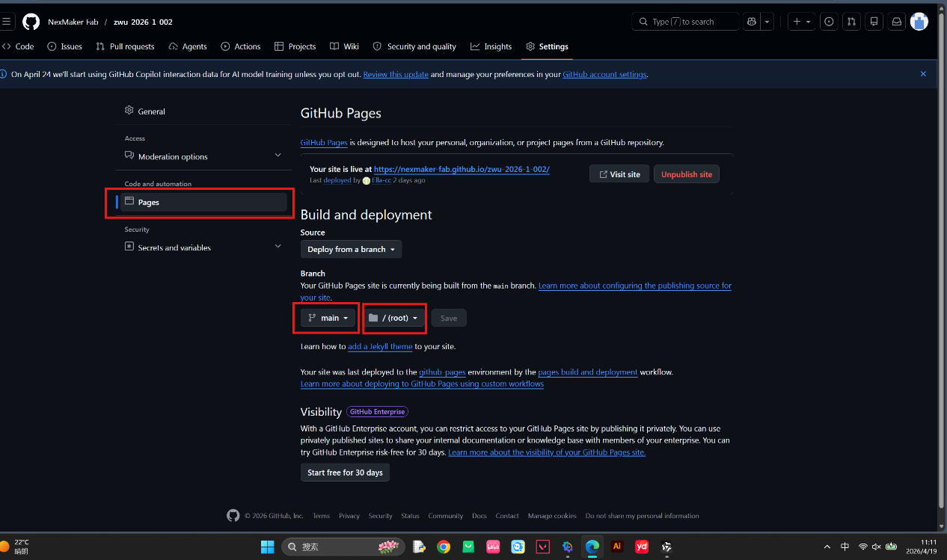Open GitHub Copilot chat icon
This screenshot has height=560, width=947.
(752, 22)
